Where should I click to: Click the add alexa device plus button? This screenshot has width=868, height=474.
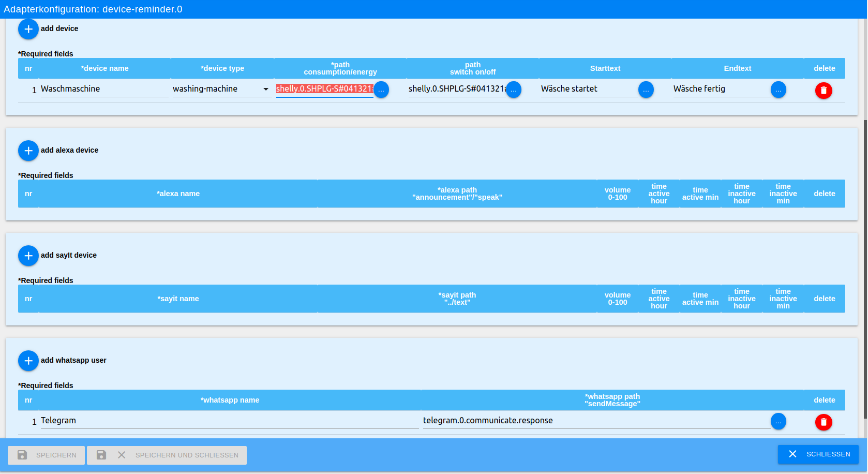[28, 151]
